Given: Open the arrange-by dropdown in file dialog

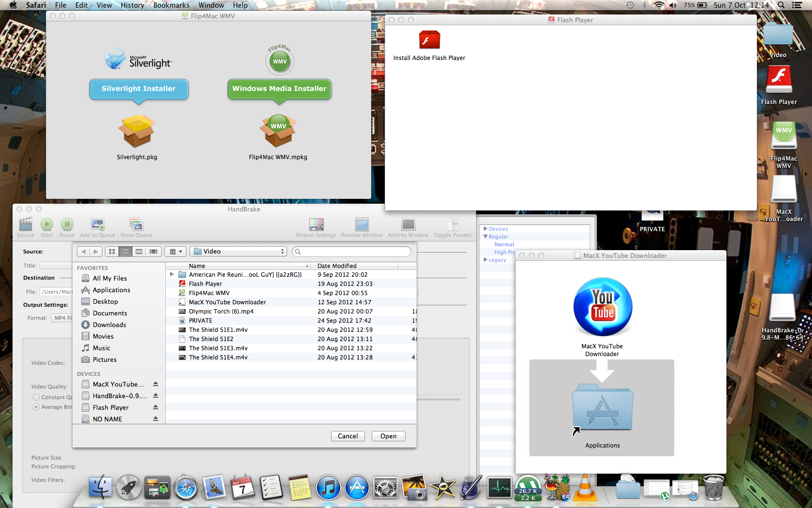Looking at the screenshot, I should click(x=175, y=252).
